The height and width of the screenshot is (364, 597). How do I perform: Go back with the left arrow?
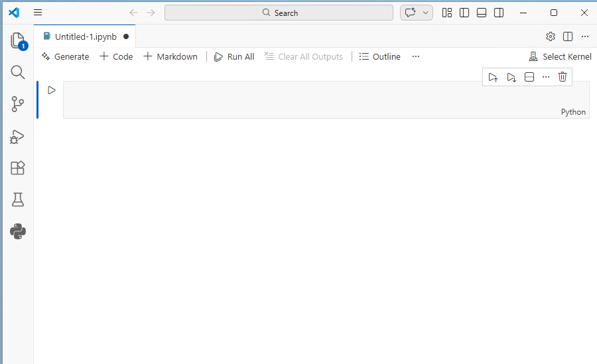(133, 13)
